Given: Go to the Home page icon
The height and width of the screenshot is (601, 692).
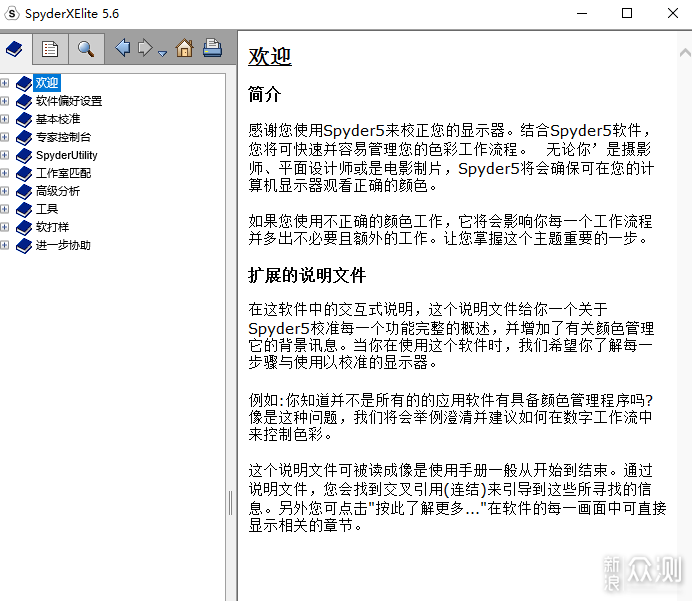Looking at the screenshot, I should [184, 48].
